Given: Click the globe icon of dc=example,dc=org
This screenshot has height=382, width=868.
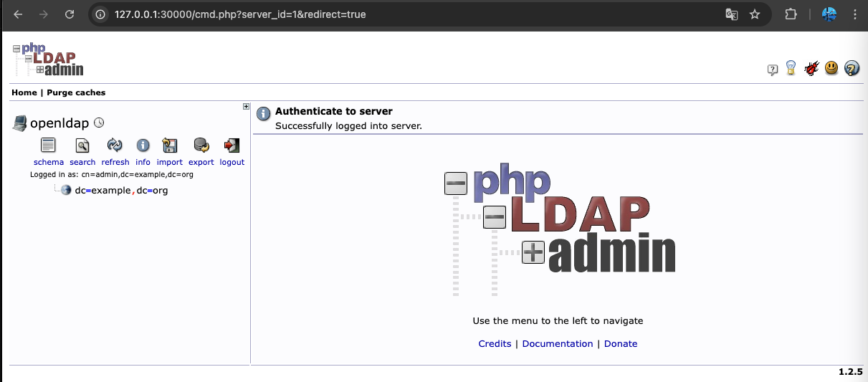Looking at the screenshot, I should point(66,190).
